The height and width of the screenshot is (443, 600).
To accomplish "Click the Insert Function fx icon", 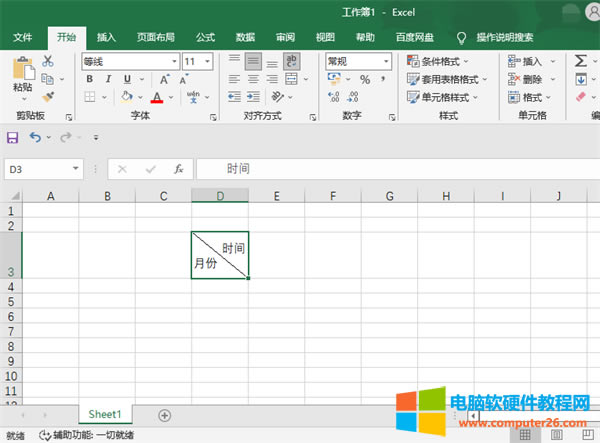I will click(x=178, y=169).
